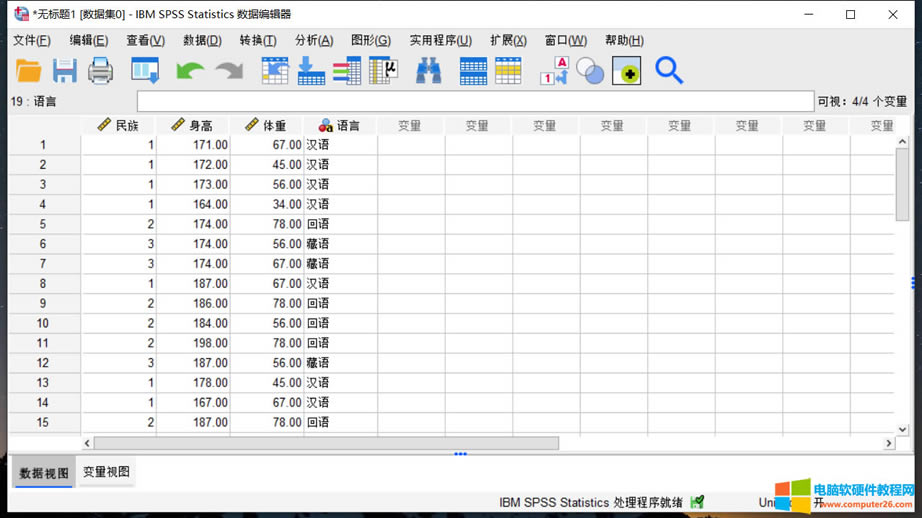Open the 分析(A) menu
Viewport: 922px width, 518px height.
coord(313,40)
